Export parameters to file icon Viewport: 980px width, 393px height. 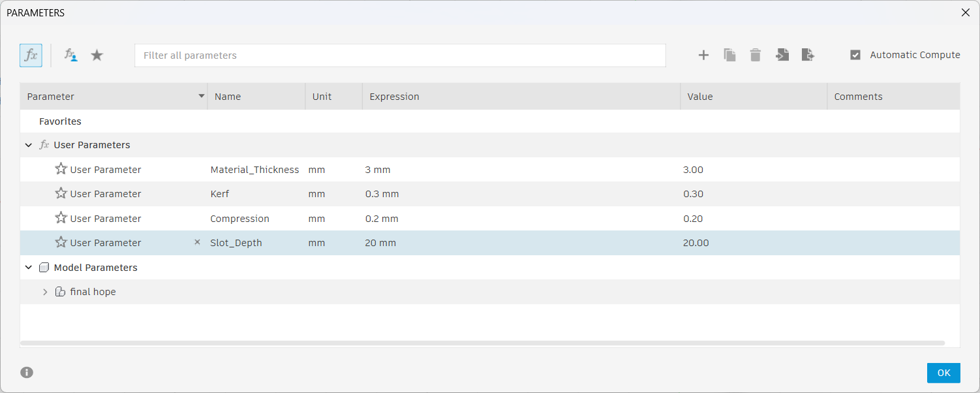808,55
